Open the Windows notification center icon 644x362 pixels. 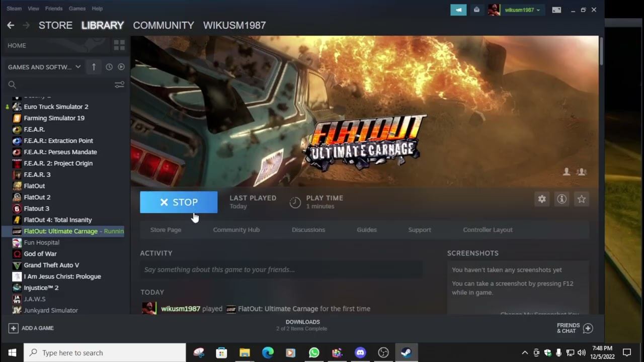point(627,352)
